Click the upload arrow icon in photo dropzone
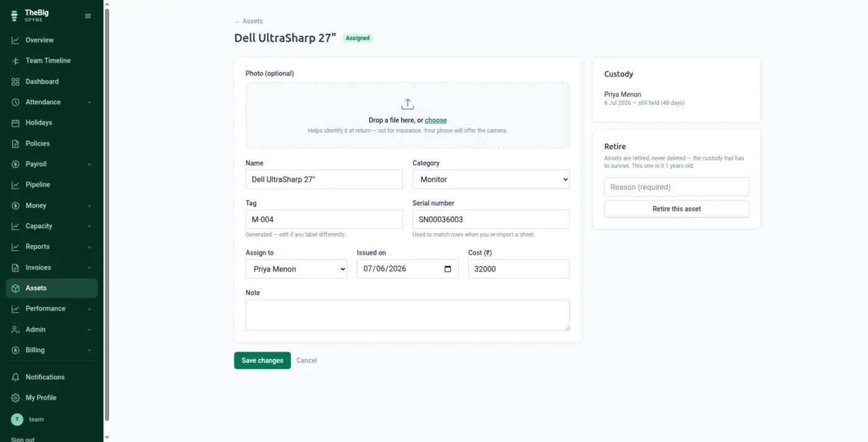This screenshot has width=868, height=442. (407, 104)
